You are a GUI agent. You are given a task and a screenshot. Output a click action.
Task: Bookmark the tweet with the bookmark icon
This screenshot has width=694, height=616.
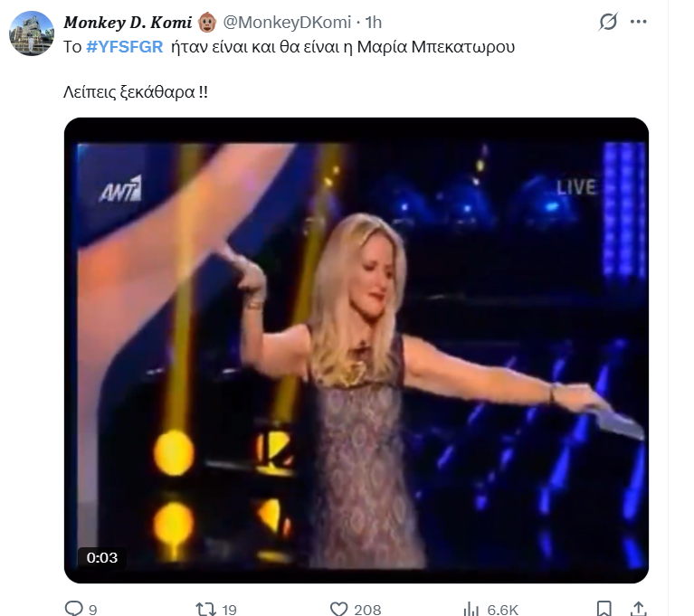pyautogui.click(x=604, y=609)
